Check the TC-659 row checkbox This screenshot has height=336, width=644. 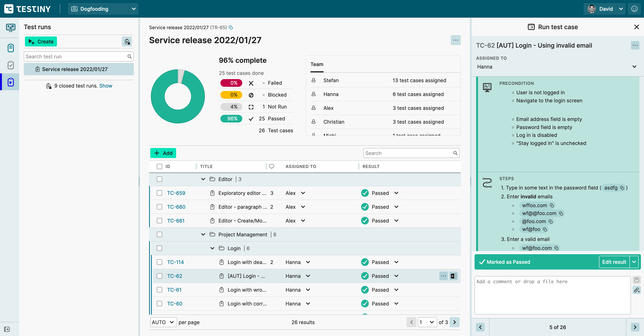(159, 193)
